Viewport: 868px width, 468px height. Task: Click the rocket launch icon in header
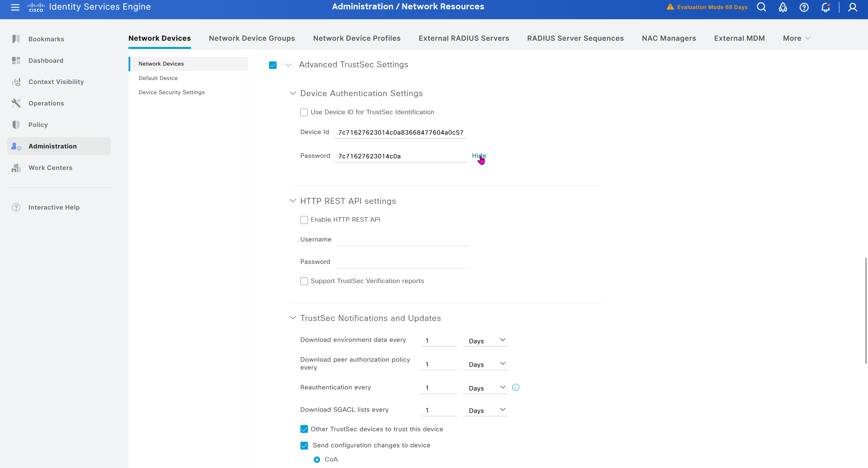pyautogui.click(x=783, y=7)
